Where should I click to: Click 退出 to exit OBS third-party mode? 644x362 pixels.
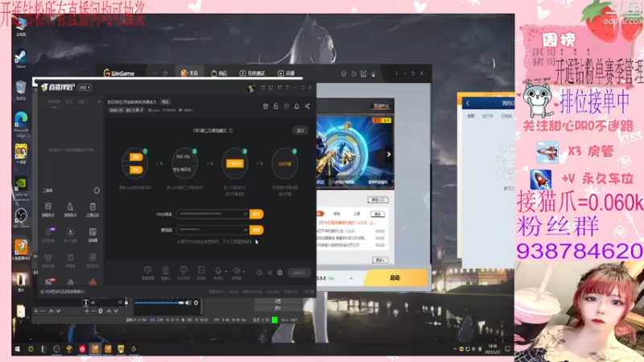300,130
